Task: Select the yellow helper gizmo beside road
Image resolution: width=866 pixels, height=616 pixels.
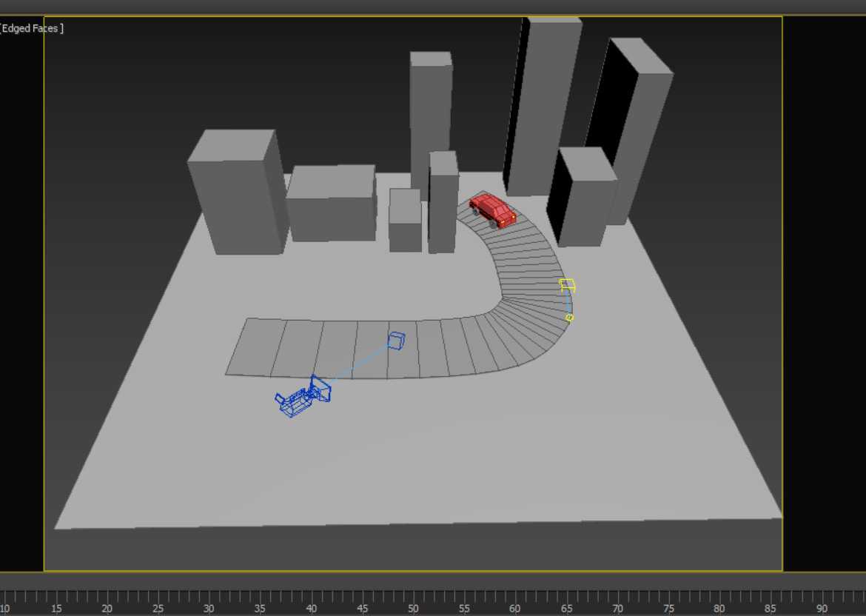Action: click(567, 285)
